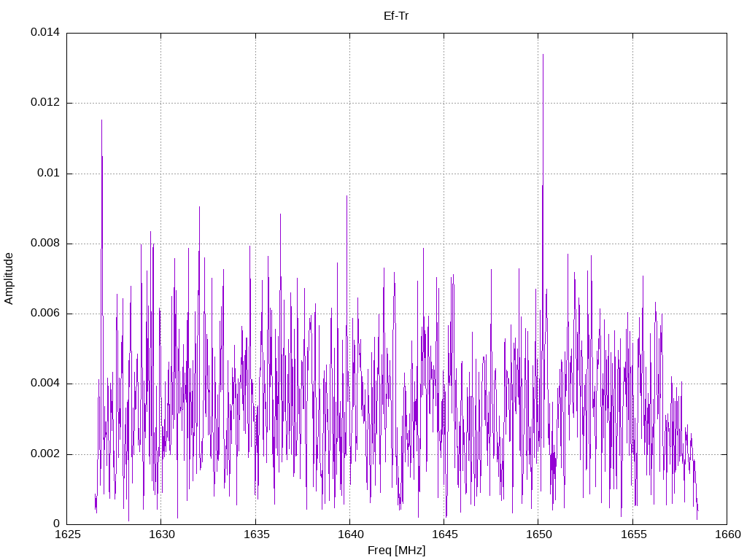The image size is (747, 560).
Task: Click the Amplitude y-axis label
Action: click(x=9, y=279)
